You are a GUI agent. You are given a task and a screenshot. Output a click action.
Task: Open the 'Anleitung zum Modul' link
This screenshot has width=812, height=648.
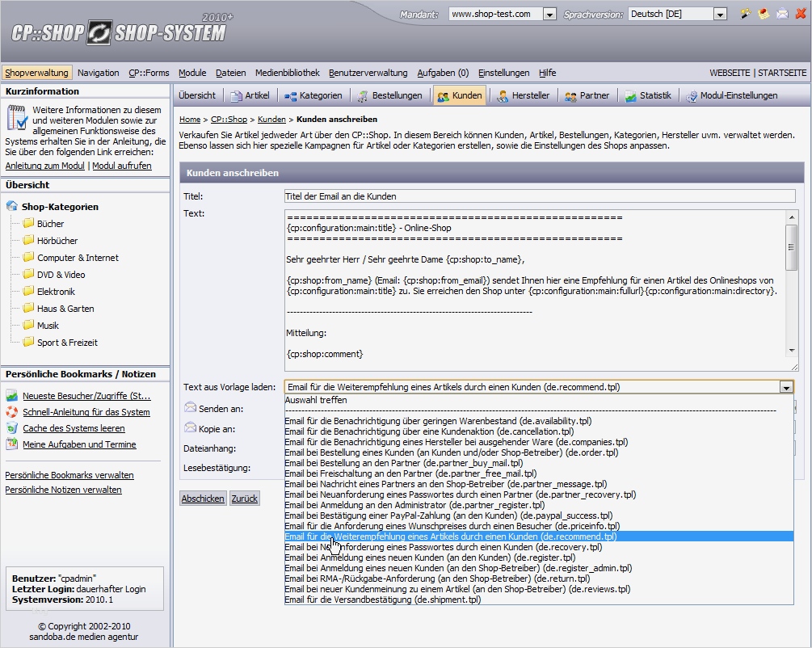pyautogui.click(x=45, y=166)
